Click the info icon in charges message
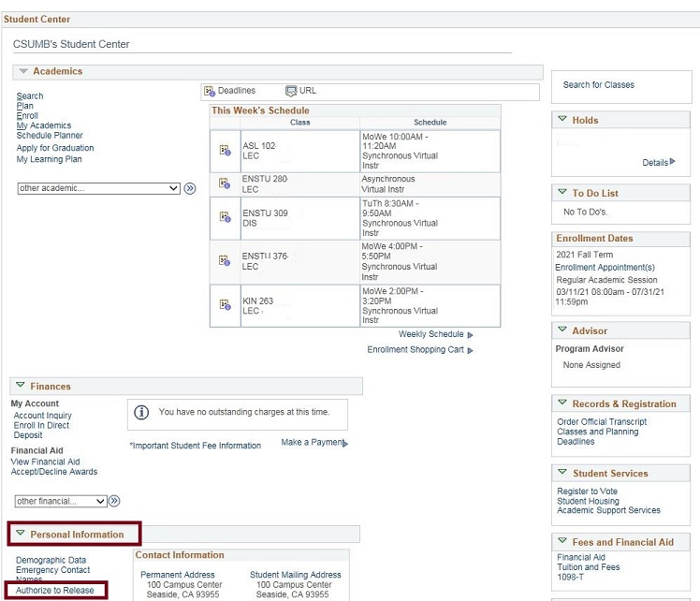The width and height of the screenshot is (700, 601). click(x=141, y=412)
